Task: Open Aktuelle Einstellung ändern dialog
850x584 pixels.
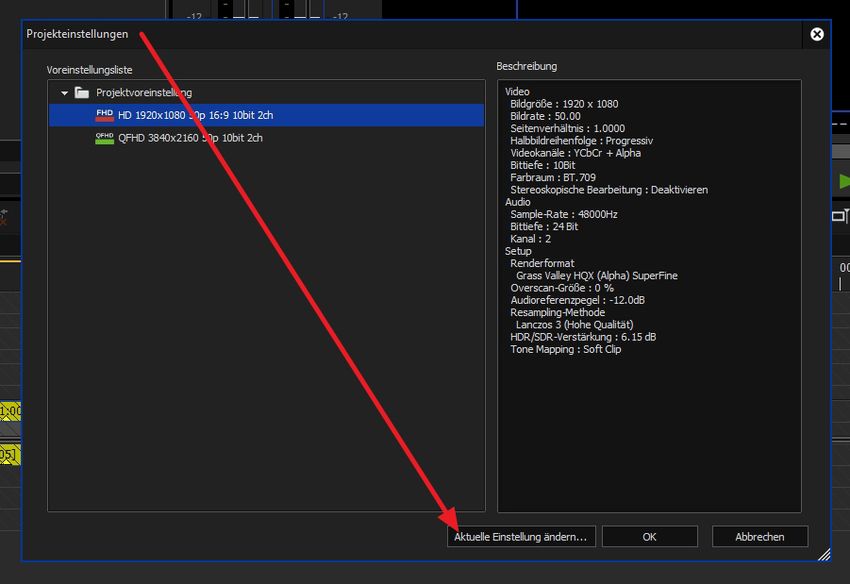Action: coord(520,537)
